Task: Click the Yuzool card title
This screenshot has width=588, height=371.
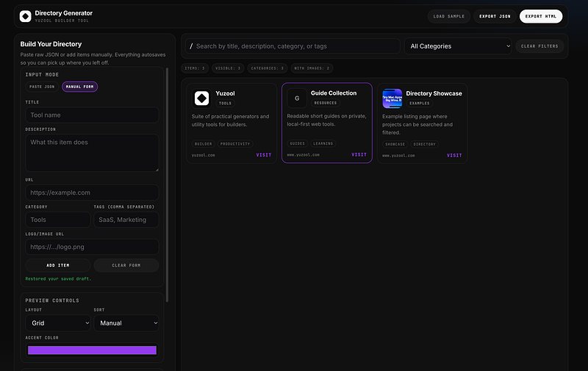Action: pos(225,93)
